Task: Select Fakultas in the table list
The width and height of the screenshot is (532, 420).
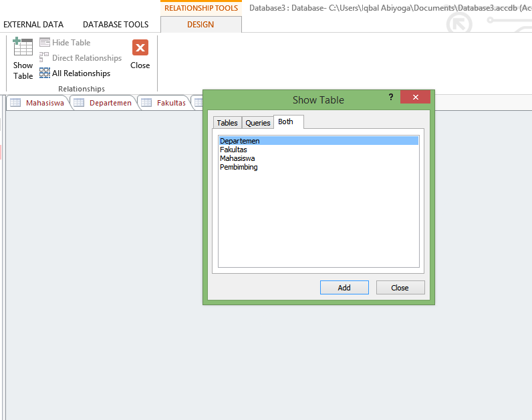Action: 319,150
